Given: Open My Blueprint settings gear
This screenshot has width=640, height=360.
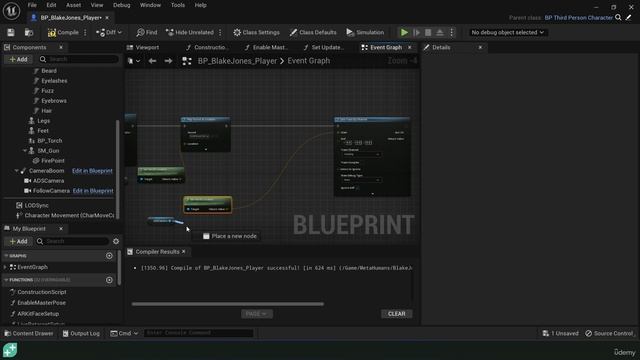Looking at the screenshot, I should tap(116, 241).
